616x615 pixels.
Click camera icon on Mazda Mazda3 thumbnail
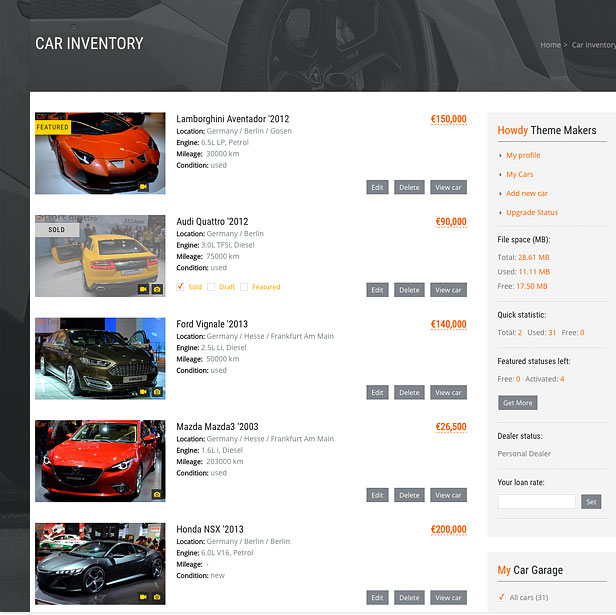156,494
